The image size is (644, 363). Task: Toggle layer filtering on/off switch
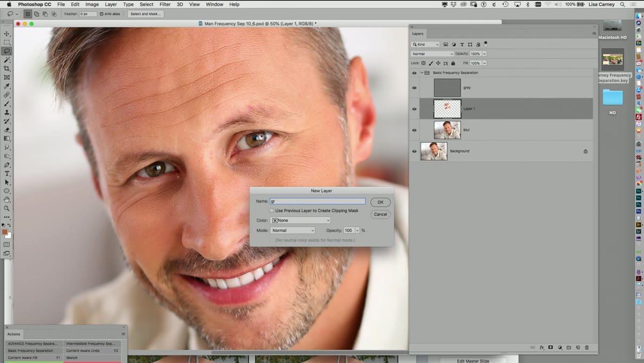coord(486,43)
